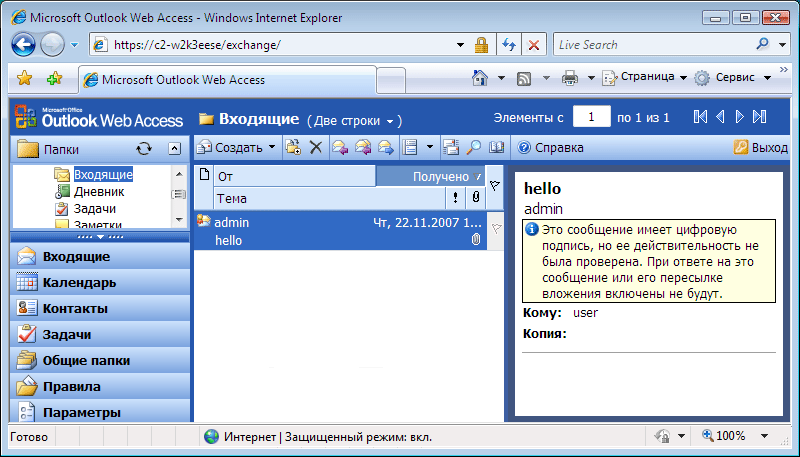Image resolution: width=800 pixels, height=457 pixels.
Task: Open the address book icon
Action: (x=496, y=147)
